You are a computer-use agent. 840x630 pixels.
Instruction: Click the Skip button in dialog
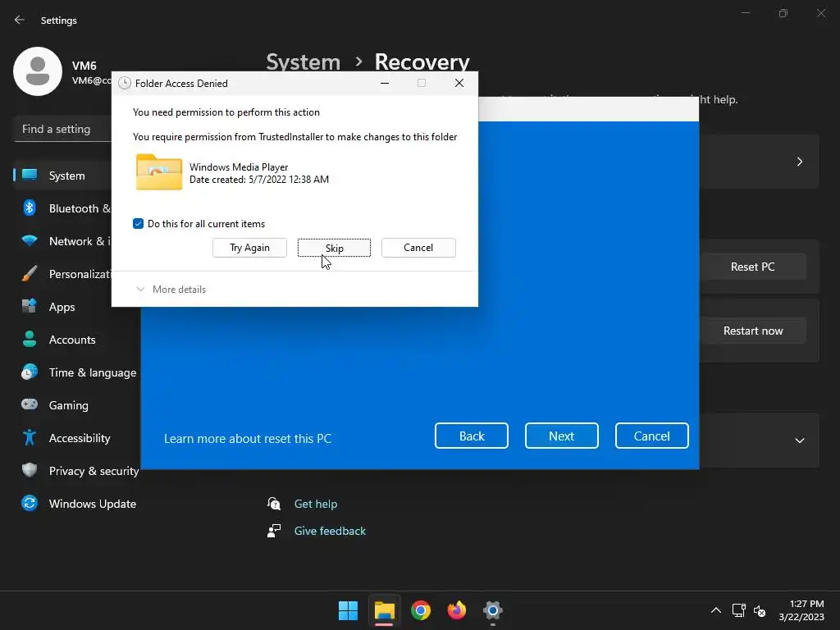pos(334,248)
